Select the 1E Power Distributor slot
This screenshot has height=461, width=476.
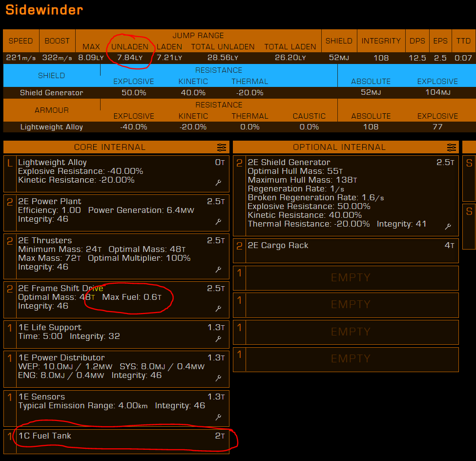point(116,369)
